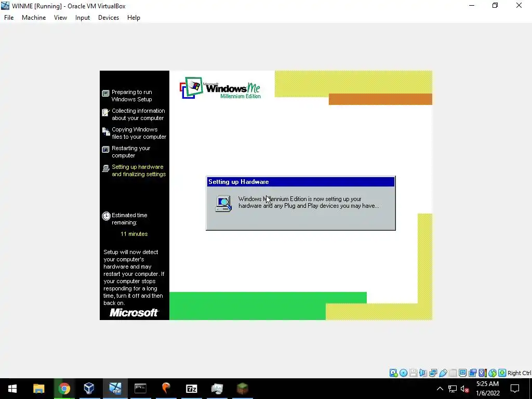Minimize the VirtualBox window
The width and height of the screenshot is (532, 399).
click(472, 5)
